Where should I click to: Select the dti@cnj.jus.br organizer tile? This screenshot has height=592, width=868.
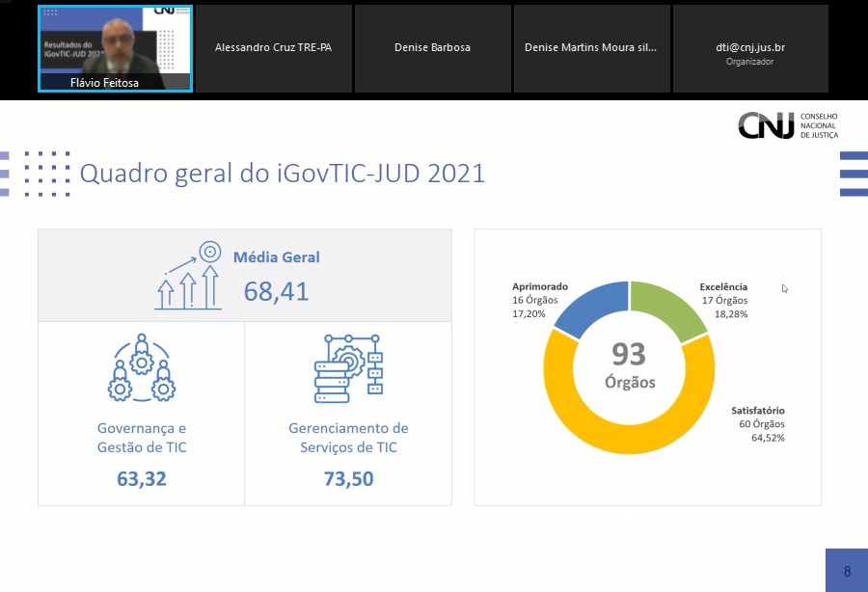(x=749, y=48)
